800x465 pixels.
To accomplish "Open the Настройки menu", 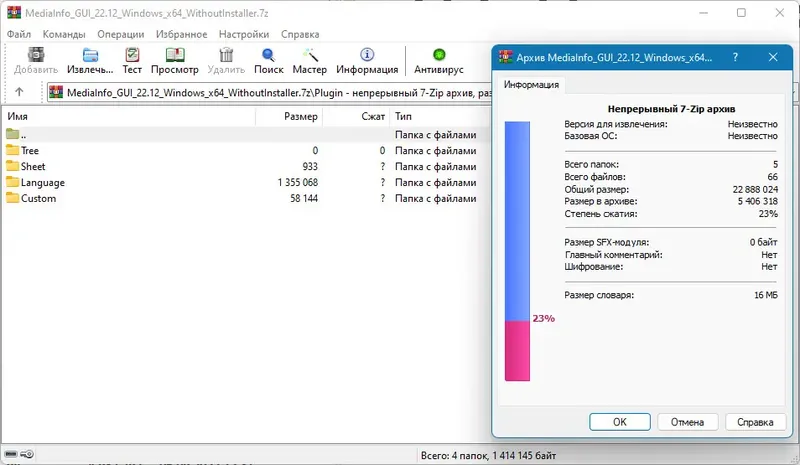I will click(x=244, y=34).
